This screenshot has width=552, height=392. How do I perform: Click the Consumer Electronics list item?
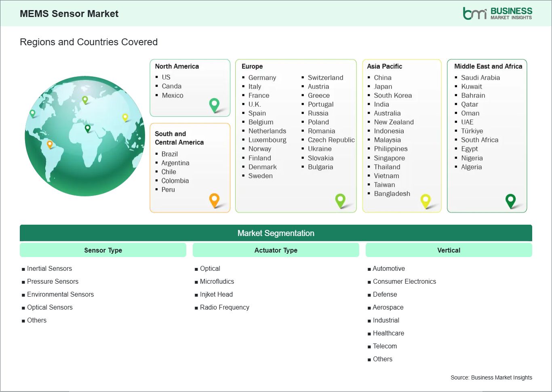(x=404, y=281)
